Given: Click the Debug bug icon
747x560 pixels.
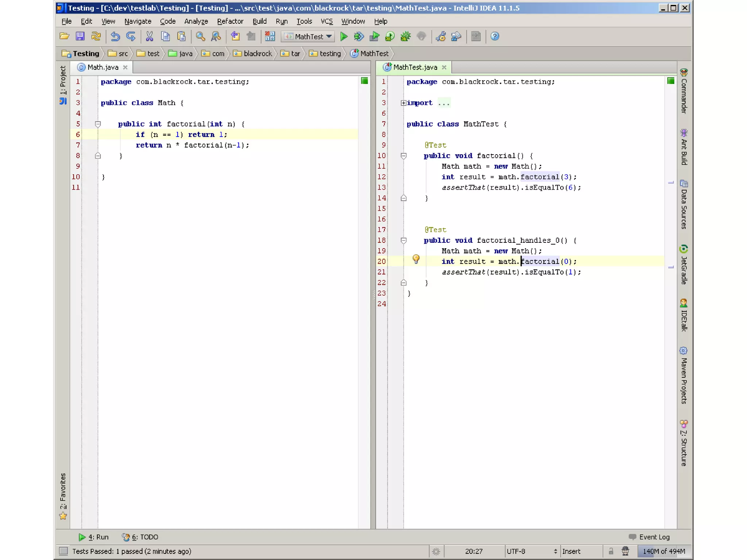Looking at the screenshot, I should pyautogui.click(x=359, y=36).
